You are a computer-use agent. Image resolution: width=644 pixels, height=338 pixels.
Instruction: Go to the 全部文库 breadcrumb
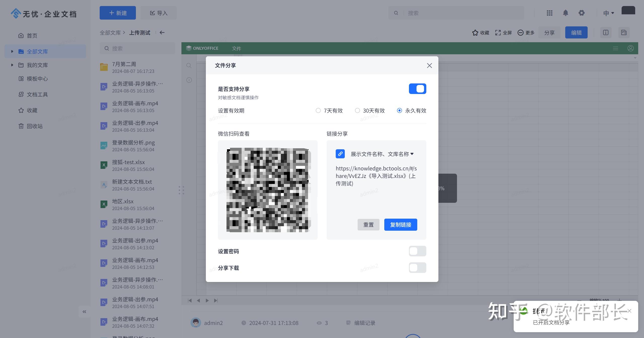click(110, 33)
